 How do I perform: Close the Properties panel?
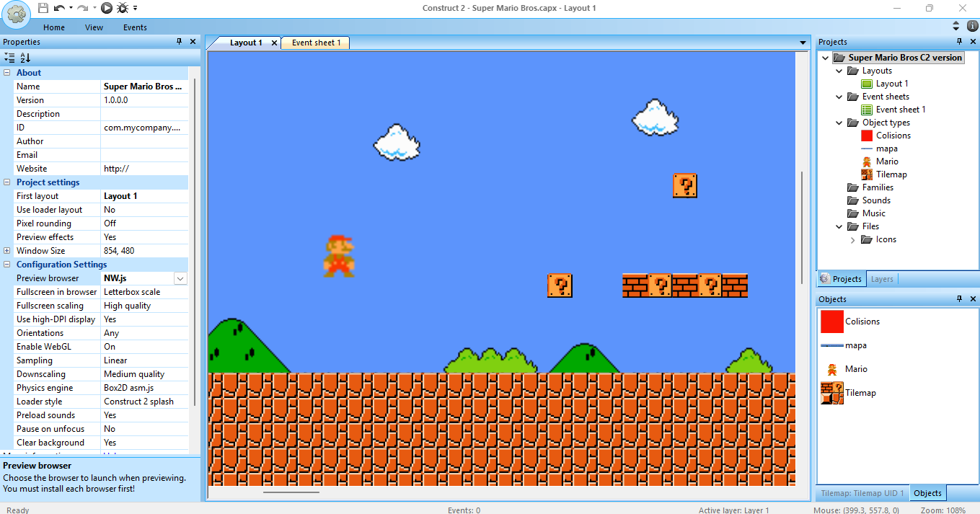click(193, 42)
